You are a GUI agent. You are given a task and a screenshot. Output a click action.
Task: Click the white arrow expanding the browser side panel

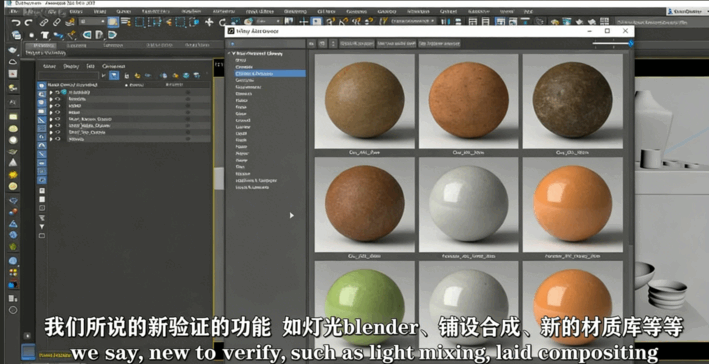pos(292,215)
